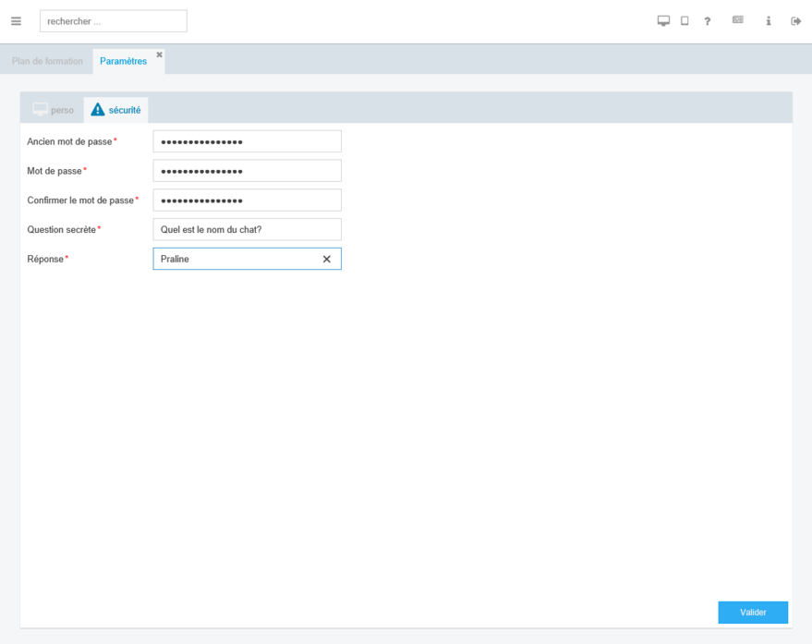
Task: Click the tablet view icon
Action: pos(685,21)
